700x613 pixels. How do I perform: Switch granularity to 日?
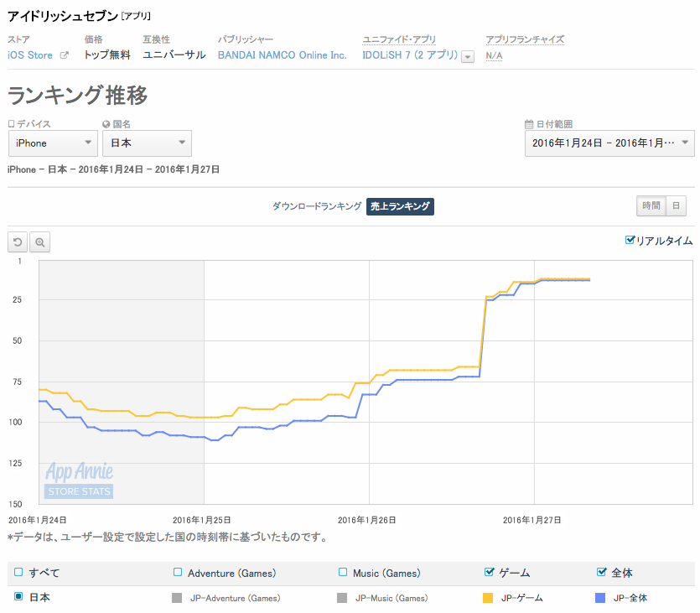click(x=676, y=205)
